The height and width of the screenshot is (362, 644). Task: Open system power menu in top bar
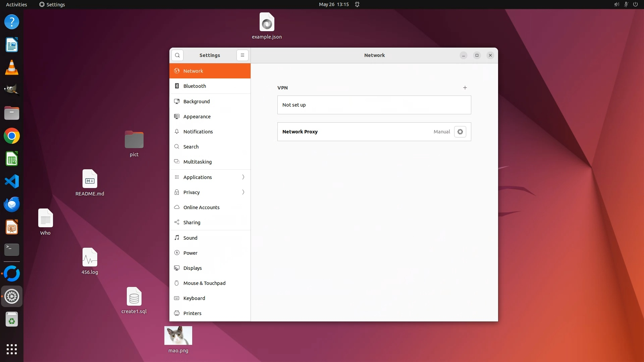635,4
